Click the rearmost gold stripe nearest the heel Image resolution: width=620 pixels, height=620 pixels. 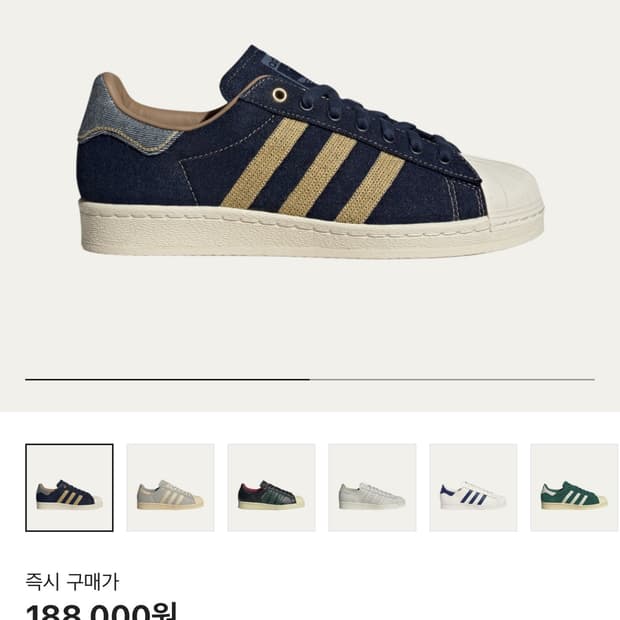coord(264,163)
